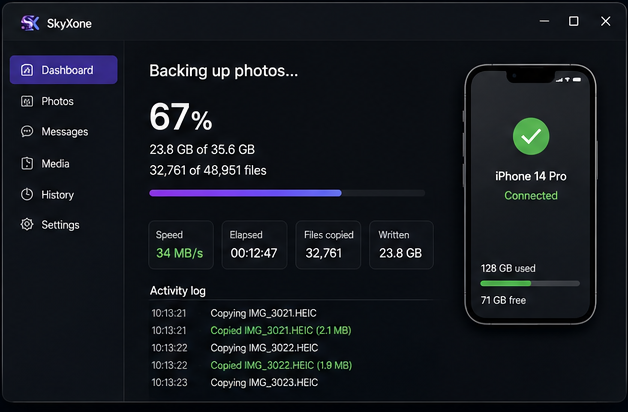Close the SkyXone window
The width and height of the screenshot is (628, 412).
coord(606,21)
